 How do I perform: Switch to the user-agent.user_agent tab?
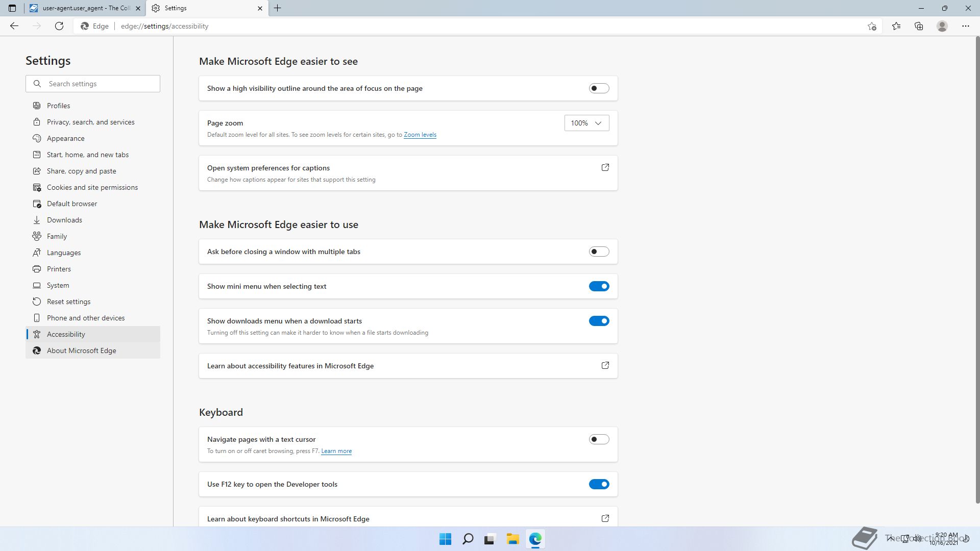(85, 8)
